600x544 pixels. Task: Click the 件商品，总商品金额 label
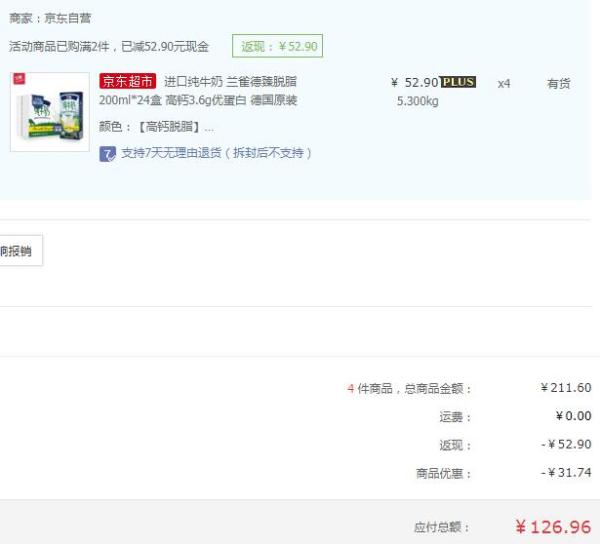pyautogui.click(x=414, y=389)
